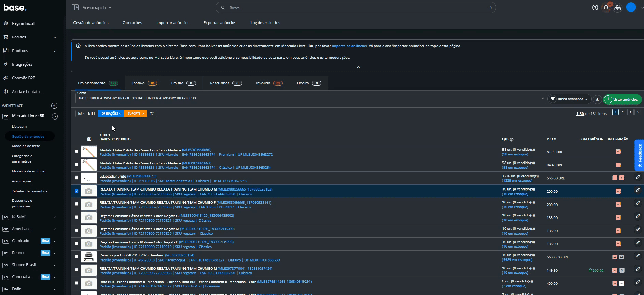Go to page 2
644x295 pixels.
click(x=623, y=112)
